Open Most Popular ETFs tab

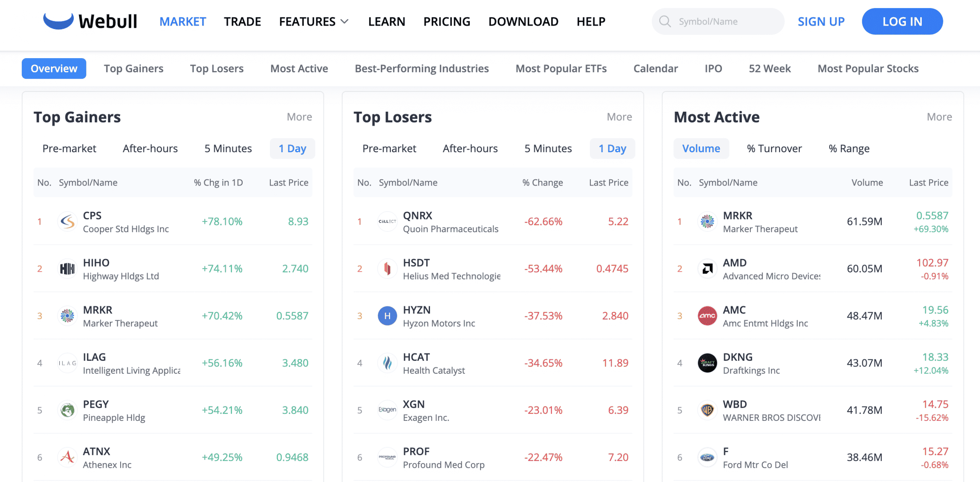[x=561, y=68]
